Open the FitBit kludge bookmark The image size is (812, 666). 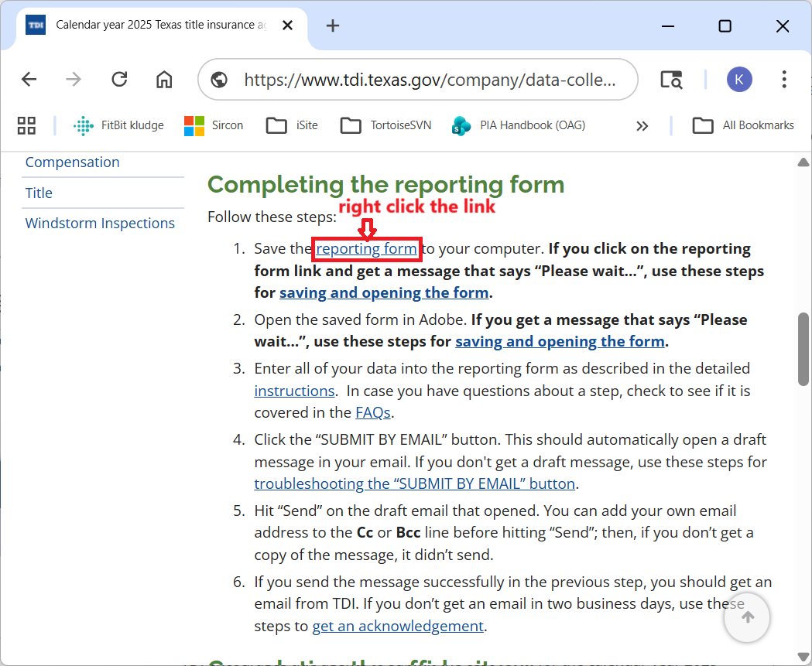click(x=118, y=125)
